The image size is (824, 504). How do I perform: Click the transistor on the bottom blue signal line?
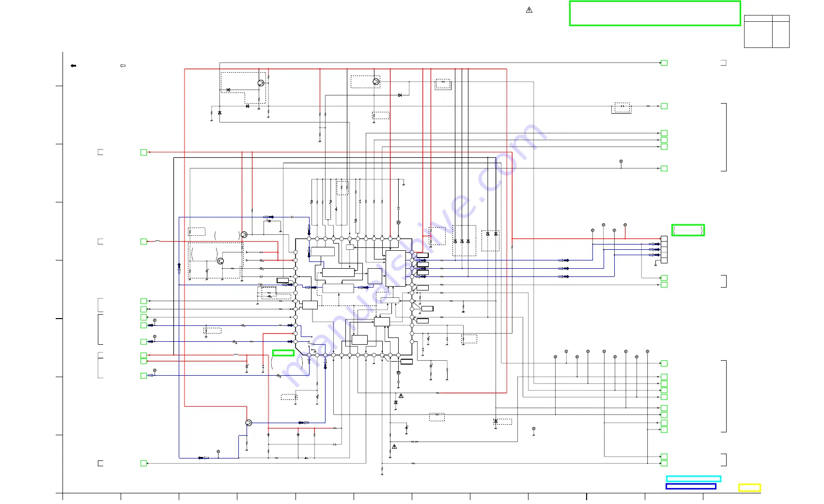coord(249,423)
